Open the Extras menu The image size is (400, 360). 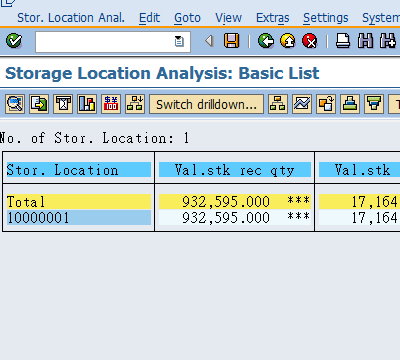(x=273, y=18)
